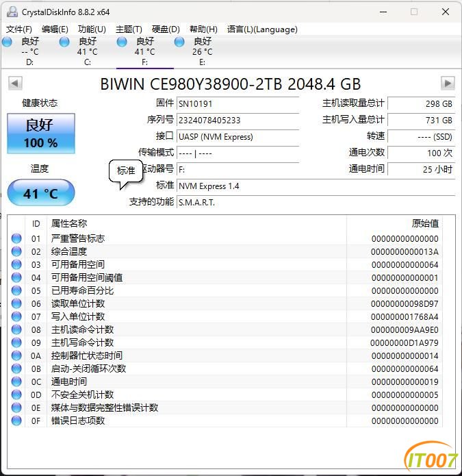Image resolution: width=462 pixels, height=476 pixels.
Task: Select disk E: status tab
Action: coord(203,51)
